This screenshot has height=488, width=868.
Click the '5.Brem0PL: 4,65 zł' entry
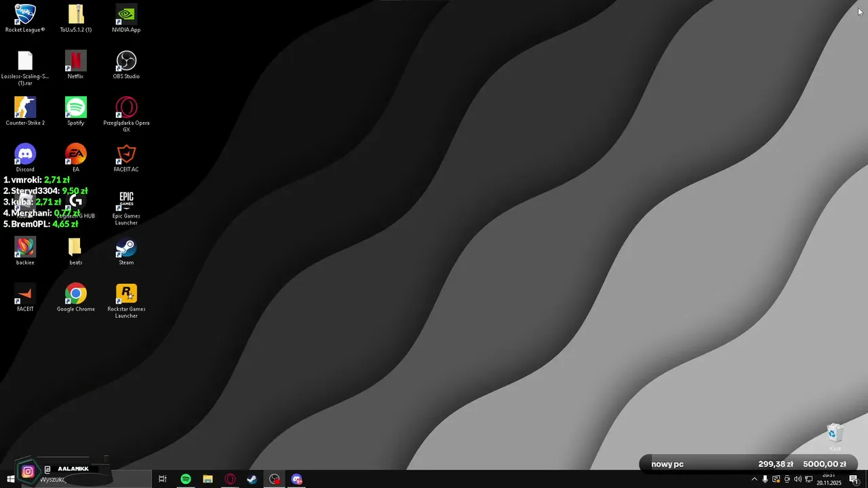click(x=41, y=224)
